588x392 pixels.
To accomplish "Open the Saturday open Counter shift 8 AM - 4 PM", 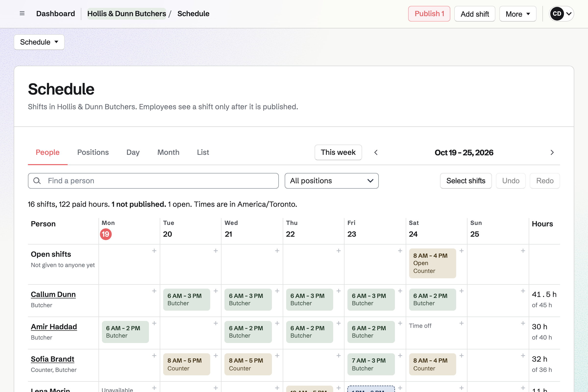I will 432,263.
